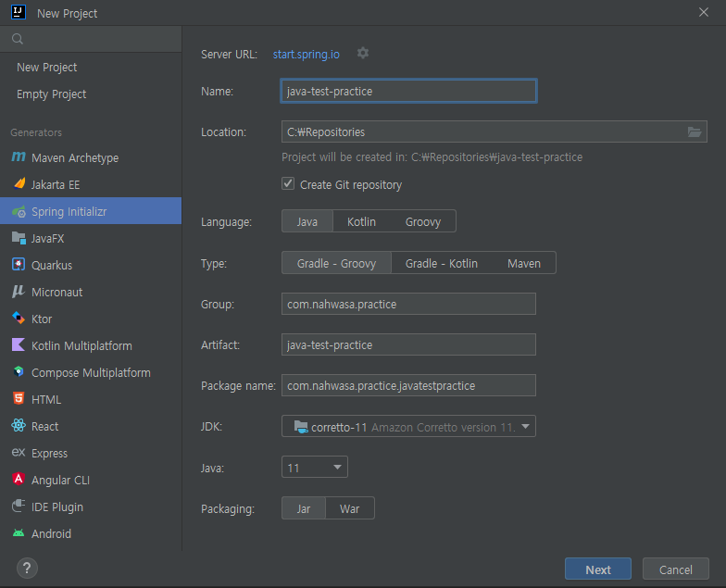Select the JavaFX generator label
The image size is (726, 588).
(x=48, y=239)
